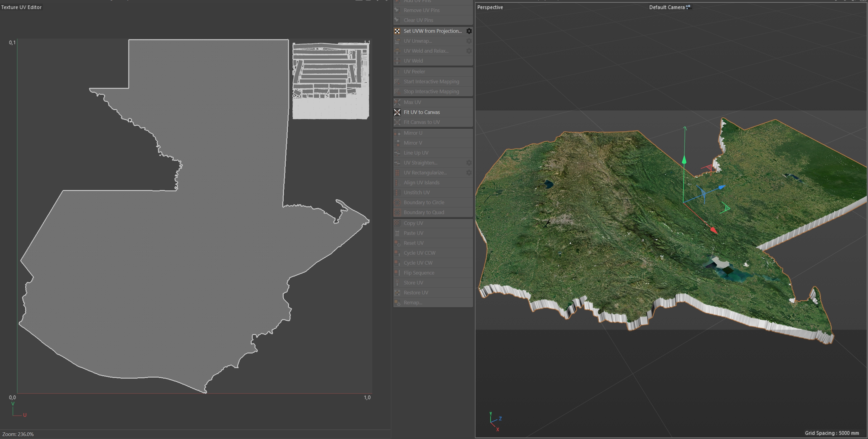Click the green Y axis arrow handle
868x439 pixels.
point(684,159)
